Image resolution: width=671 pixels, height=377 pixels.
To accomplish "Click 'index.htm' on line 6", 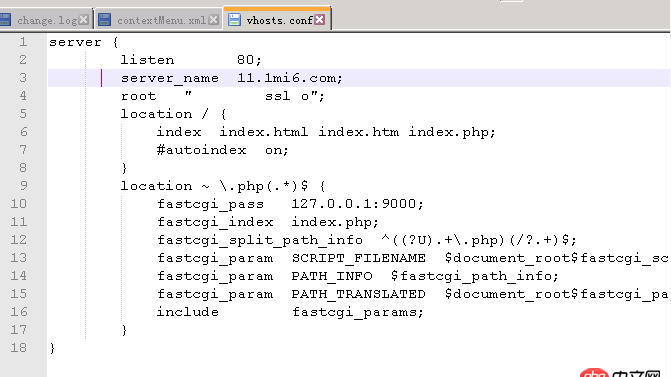I will [359, 132].
